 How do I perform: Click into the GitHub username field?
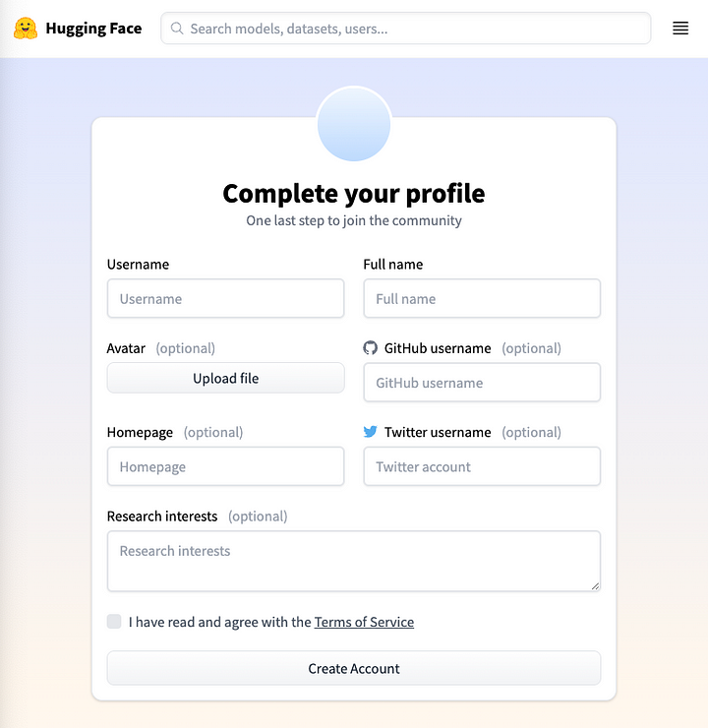pyautogui.click(x=482, y=383)
